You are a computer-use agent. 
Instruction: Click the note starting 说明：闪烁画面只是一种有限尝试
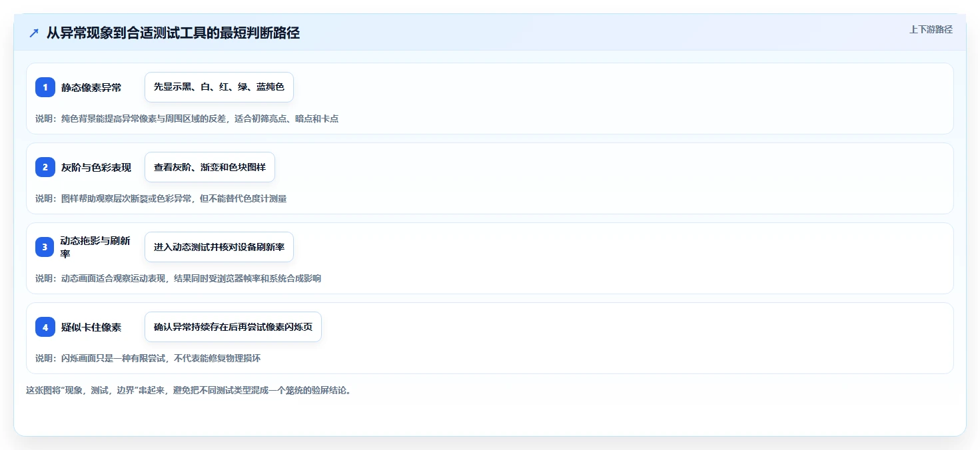[x=148, y=358]
